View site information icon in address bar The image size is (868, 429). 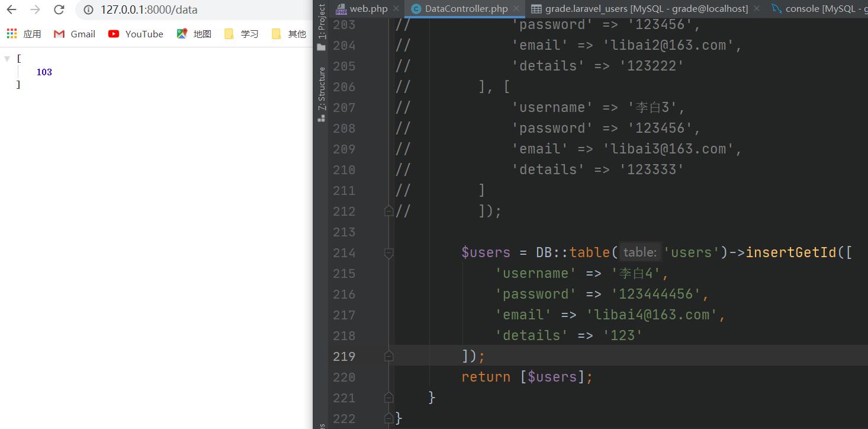[x=88, y=10]
